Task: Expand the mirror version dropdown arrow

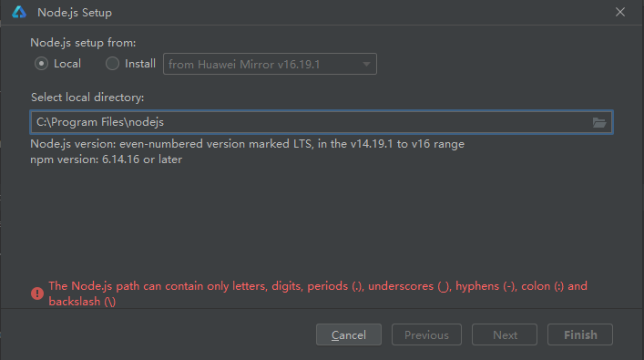Action: point(366,65)
